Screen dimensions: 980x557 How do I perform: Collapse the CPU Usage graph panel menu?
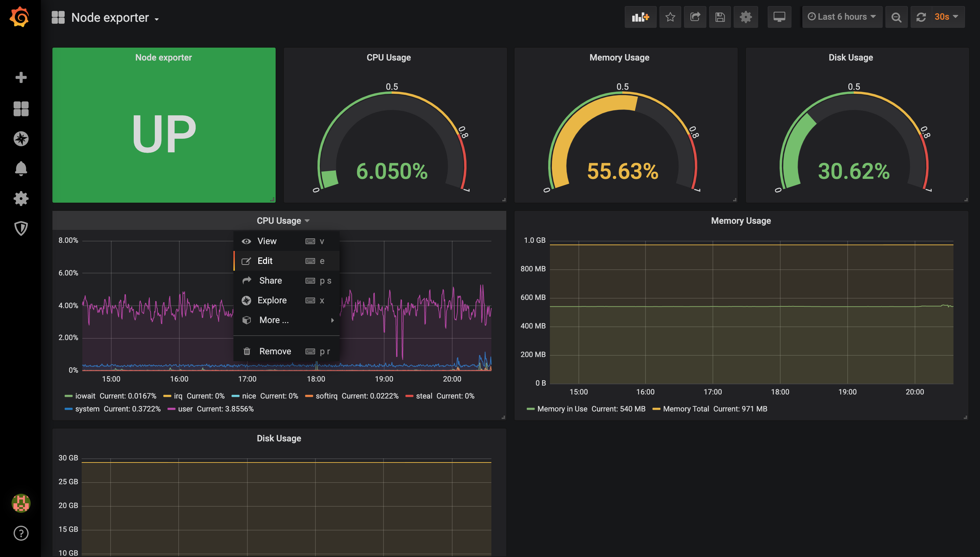pos(283,221)
